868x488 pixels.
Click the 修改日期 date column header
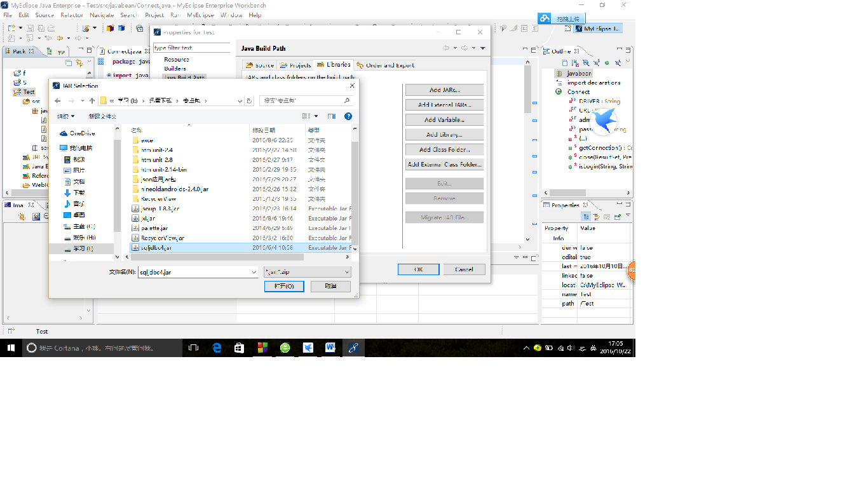point(278,130)
